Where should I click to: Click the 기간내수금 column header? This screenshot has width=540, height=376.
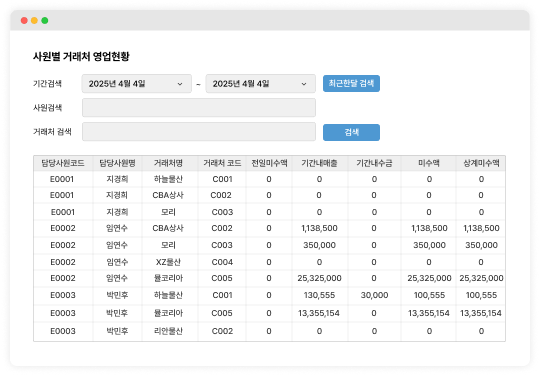tap(374, 163)
